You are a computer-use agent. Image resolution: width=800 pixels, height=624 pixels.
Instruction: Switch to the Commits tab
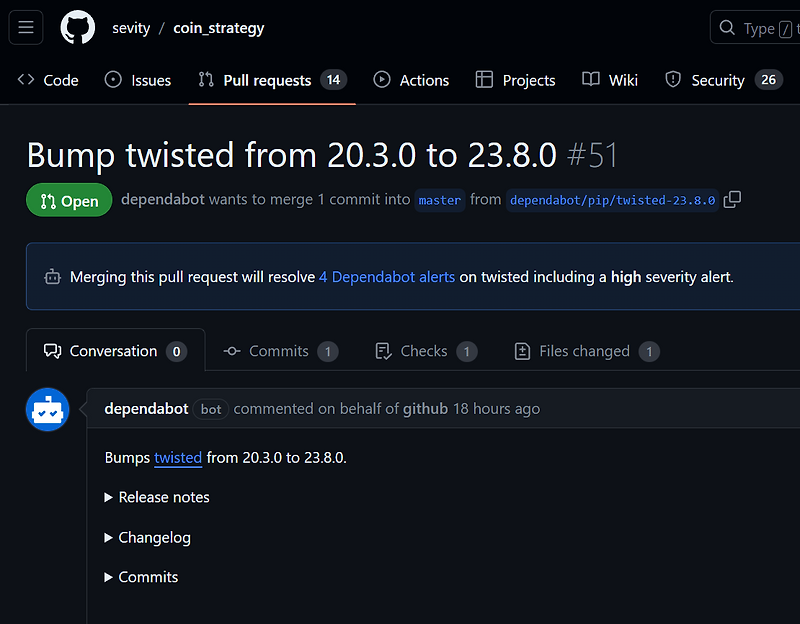click(x=281, y=350)
